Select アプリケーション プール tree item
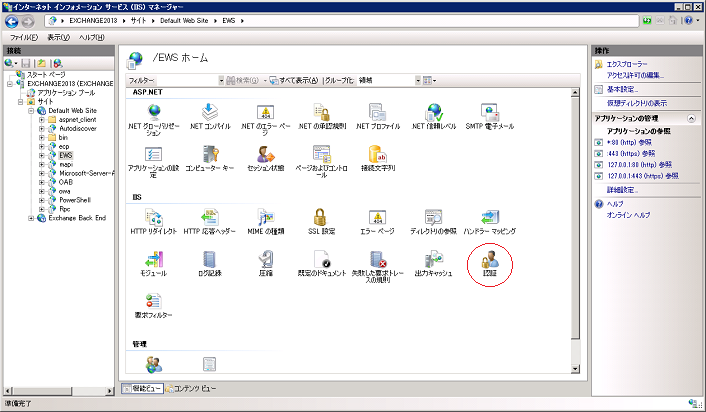Image resolution: width=706 pixels, height=412 pixels. [x=66, y=93]
